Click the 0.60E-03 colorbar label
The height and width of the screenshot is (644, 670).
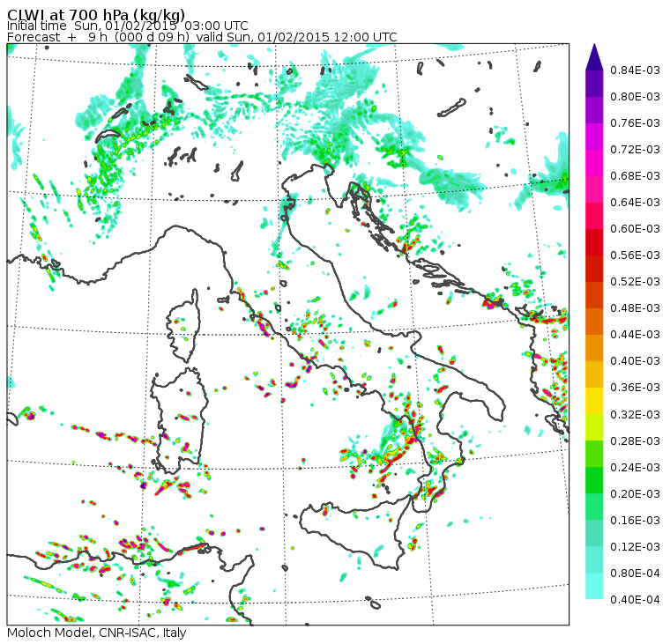point(635,229)
